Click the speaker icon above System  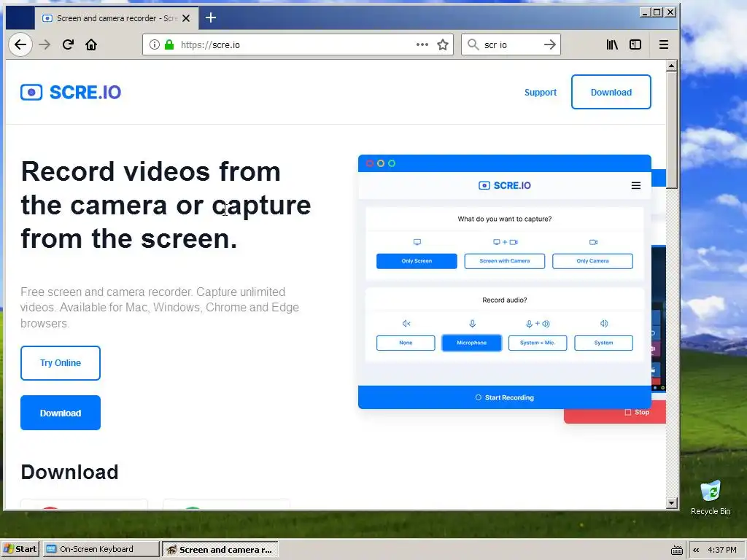pyautogui.click(x=603, y=324)
